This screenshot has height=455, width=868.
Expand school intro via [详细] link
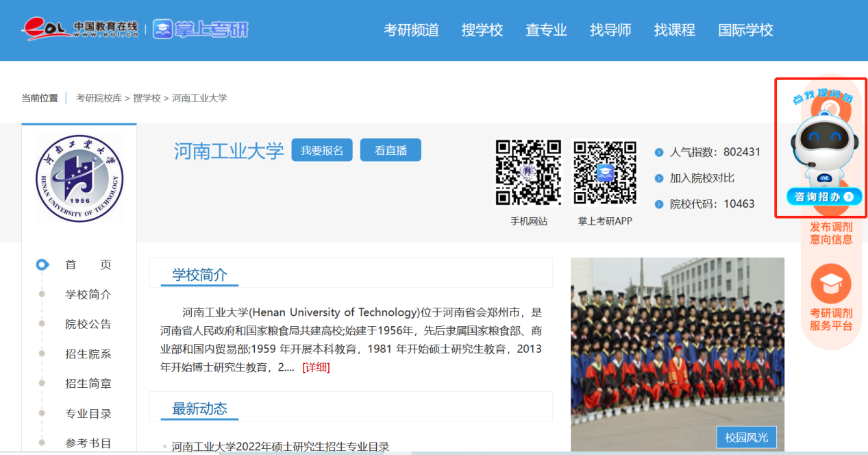tap(316, 367)
